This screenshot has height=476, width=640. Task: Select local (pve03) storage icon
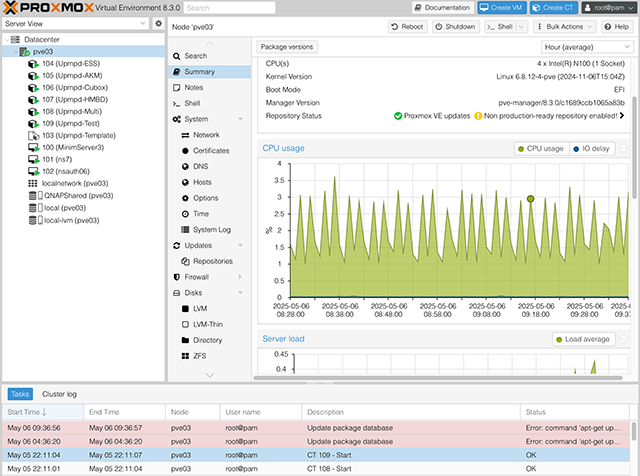(x=35, y=208)
